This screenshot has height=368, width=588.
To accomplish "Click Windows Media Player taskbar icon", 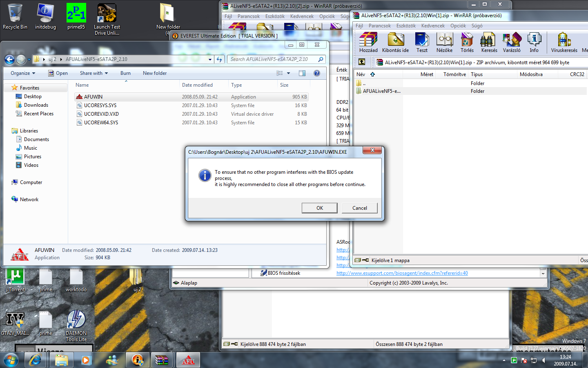I will click(x=85, y=360).
